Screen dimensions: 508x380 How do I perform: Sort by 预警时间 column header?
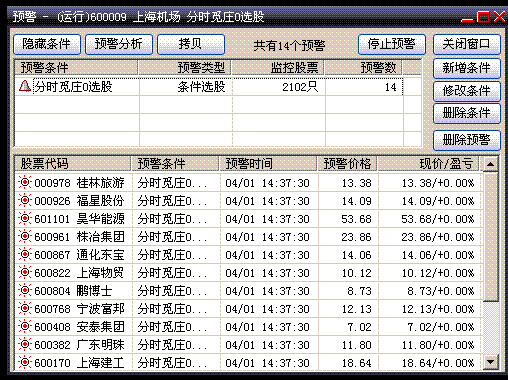[x=268, y=164]
